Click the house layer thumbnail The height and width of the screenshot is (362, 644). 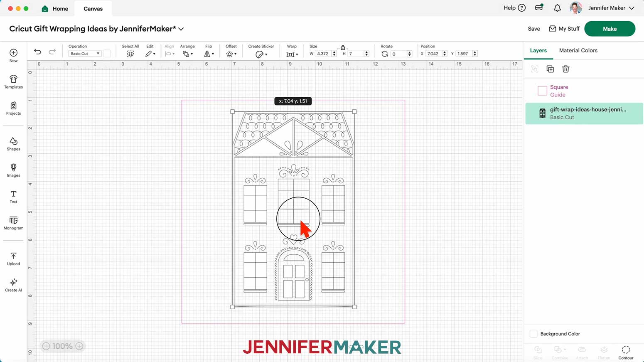[542, 113]
